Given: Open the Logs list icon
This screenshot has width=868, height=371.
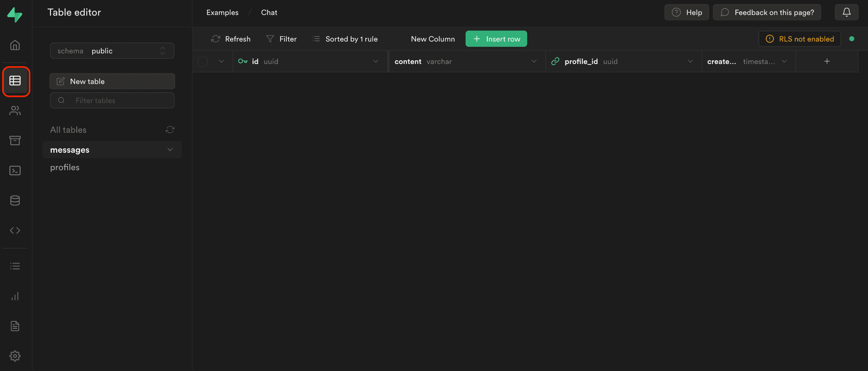Looking at the screenshot, I should 15,266.
